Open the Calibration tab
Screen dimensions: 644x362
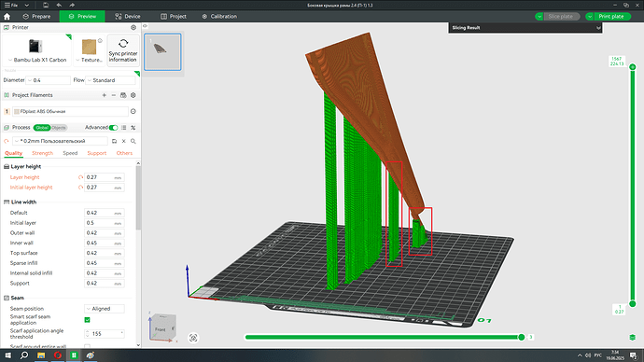click(x=219, y=17)
